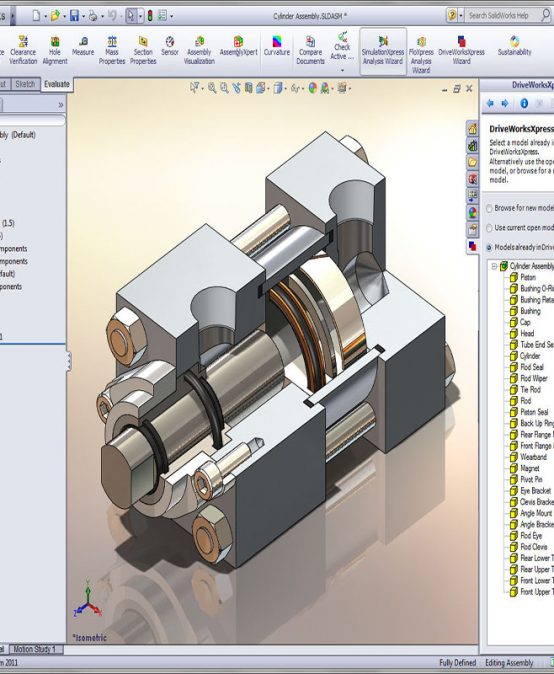Viewport: 554px width, 674px height.
Task: Switch to the Sketch tab
Action: coord(25,84)
